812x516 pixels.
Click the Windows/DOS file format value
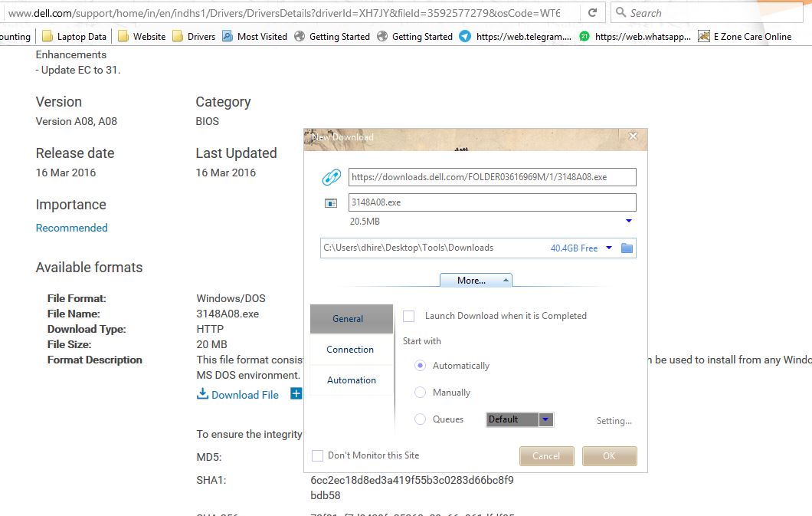pos(231,298)
